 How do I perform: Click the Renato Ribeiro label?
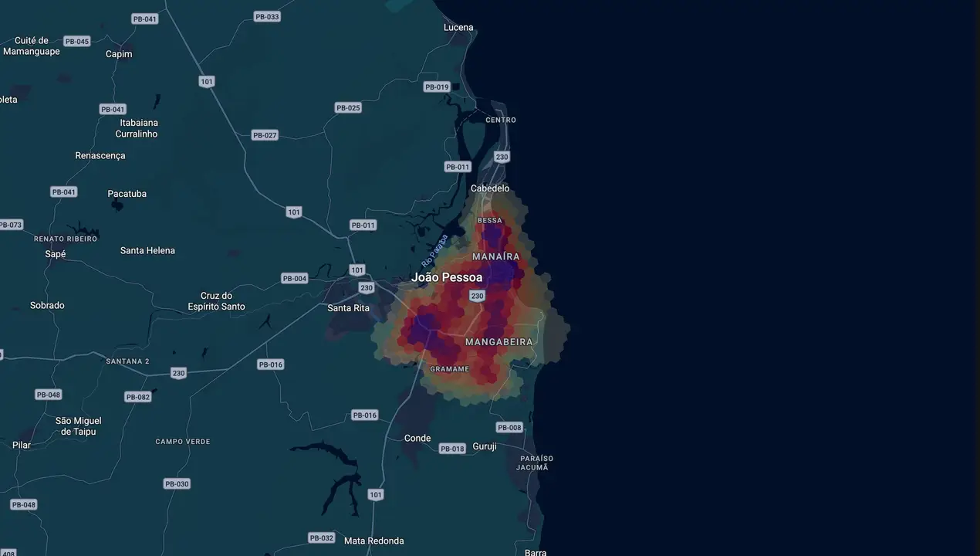66,239
